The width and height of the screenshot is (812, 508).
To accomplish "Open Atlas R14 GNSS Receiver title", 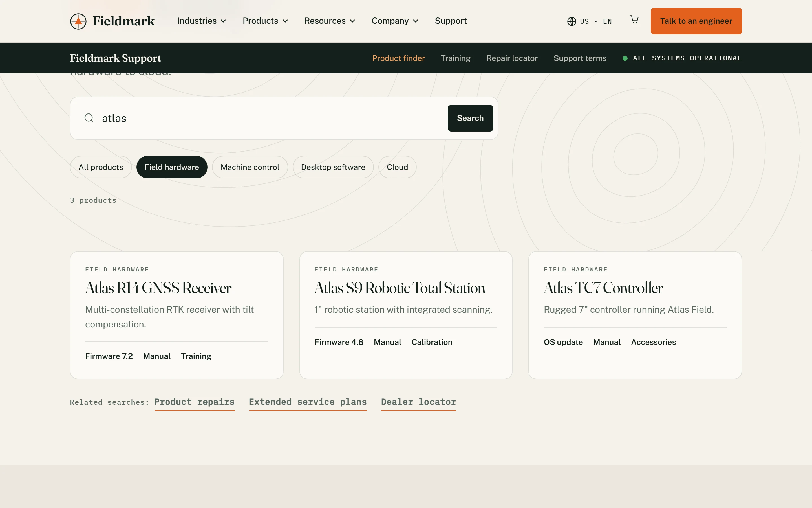I will [x=158, y=288].
